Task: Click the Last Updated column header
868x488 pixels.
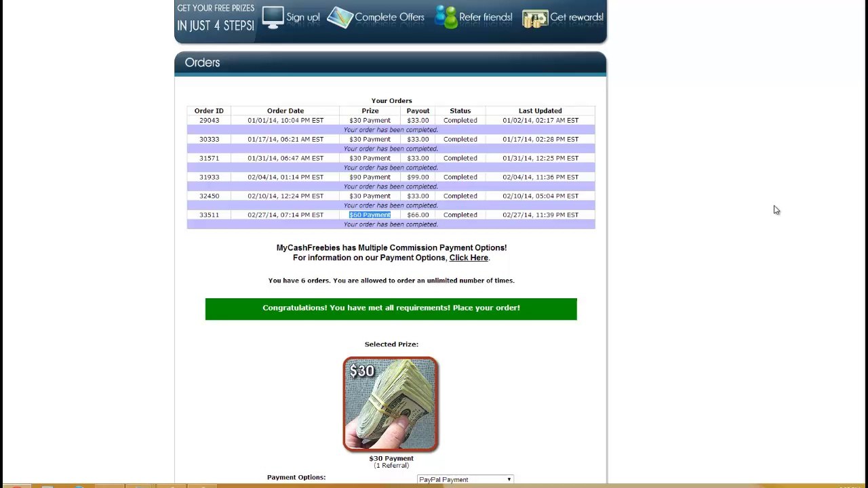Action: point(540,110)
